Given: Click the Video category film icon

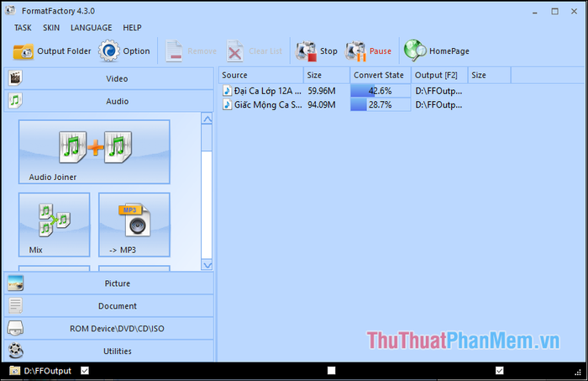Looking at the screenshot, I should point(15,78).
